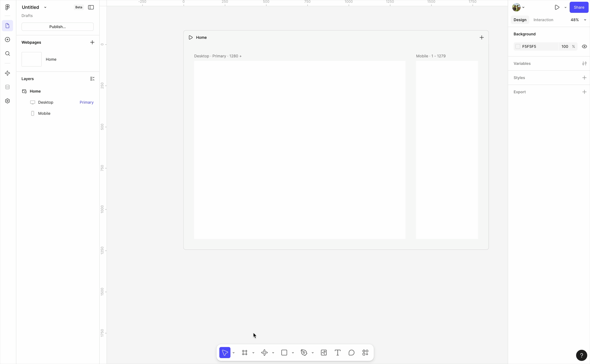
Task: Toggle background color visibility eye
Action: coord(584,46)
